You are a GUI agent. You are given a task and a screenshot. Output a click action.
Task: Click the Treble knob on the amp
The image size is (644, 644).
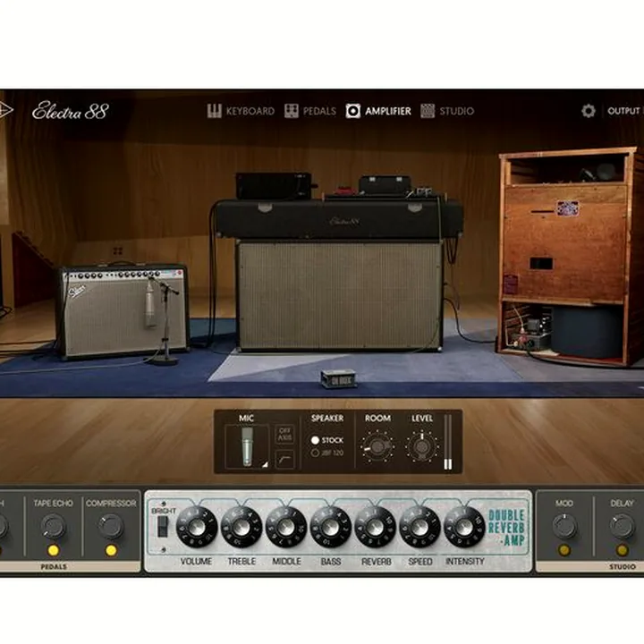[x=241, y=527]
